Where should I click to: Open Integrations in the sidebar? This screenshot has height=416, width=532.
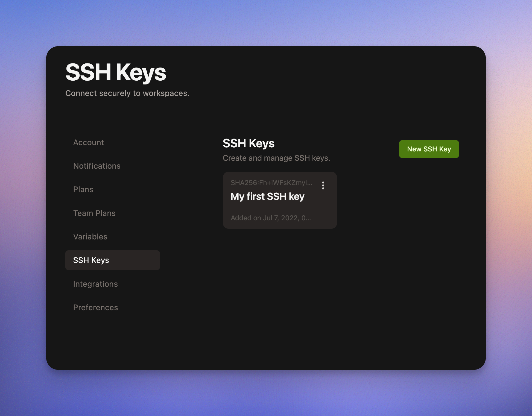click(95, 284)
